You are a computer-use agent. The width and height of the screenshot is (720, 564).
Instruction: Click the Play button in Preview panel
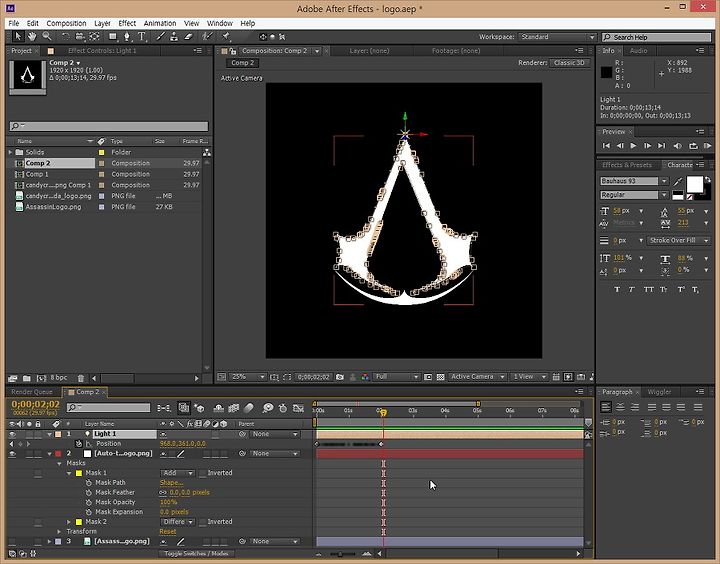tap(634, 146)
